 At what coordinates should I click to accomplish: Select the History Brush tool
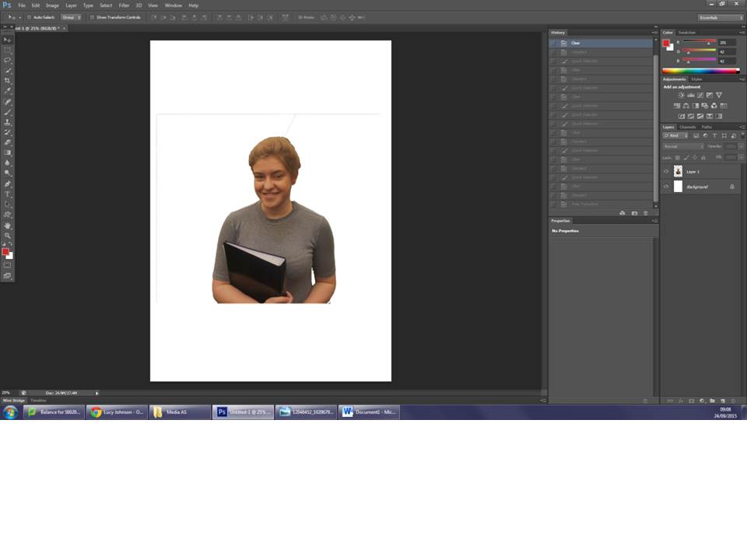pos(7,132)
